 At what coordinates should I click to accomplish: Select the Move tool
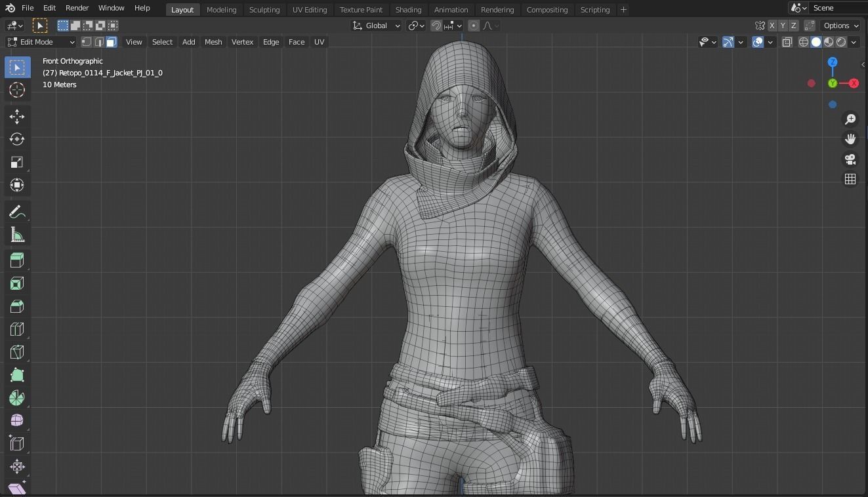(x=16, y=117)
